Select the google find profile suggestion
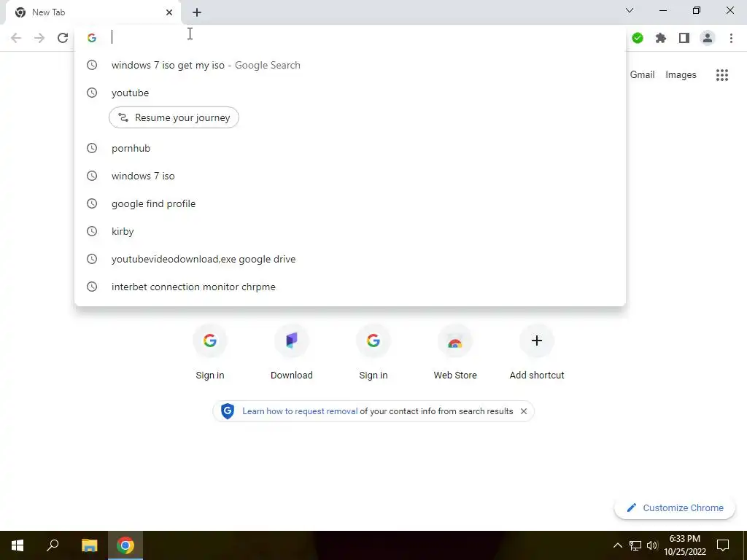Image resolution: width=747 pixels, height=560 pixels. (350, 204)
